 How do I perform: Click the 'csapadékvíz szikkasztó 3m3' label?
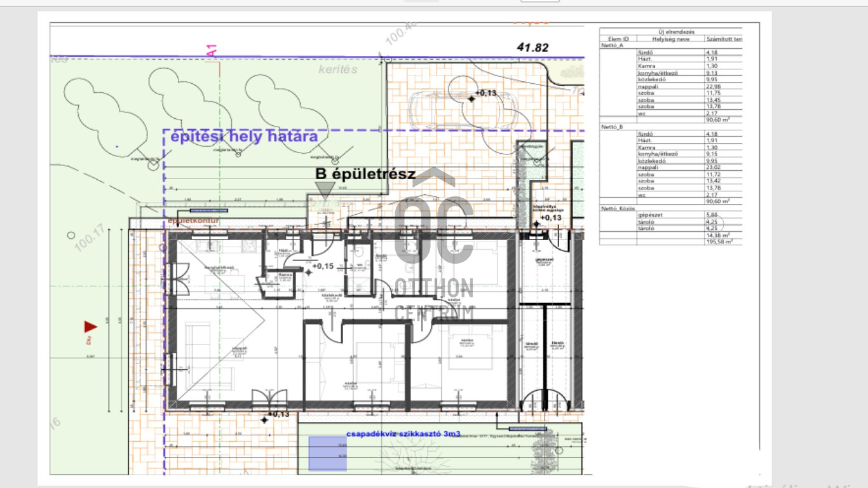(x=402, y=434)
